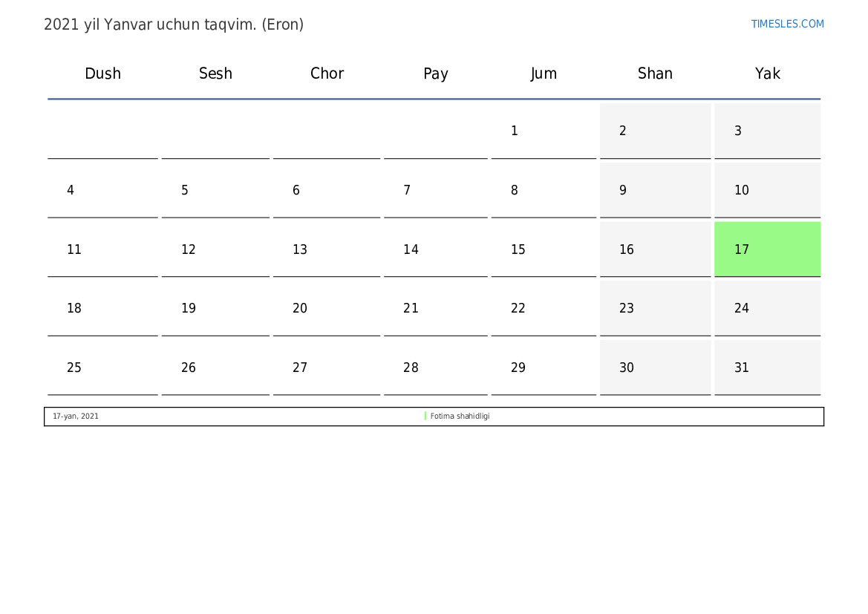Click the Fotima shahidligi holiday entry

(x=460, y=417)
